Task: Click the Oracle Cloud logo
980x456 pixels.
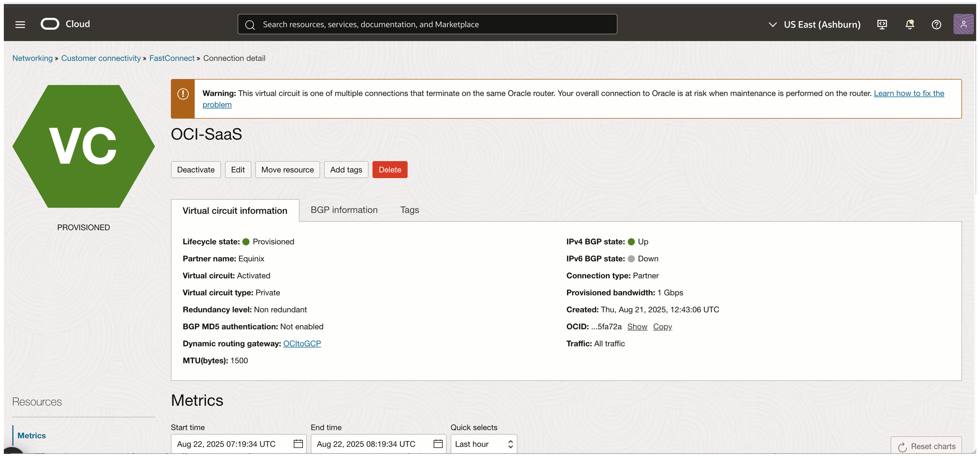Action: pyautogui.click(x=65, y=24)
